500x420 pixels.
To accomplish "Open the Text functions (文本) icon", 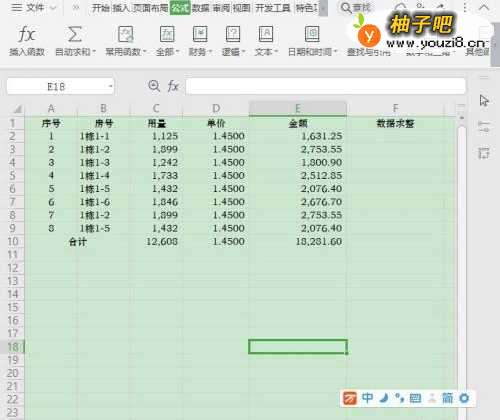I will point(266,34).
